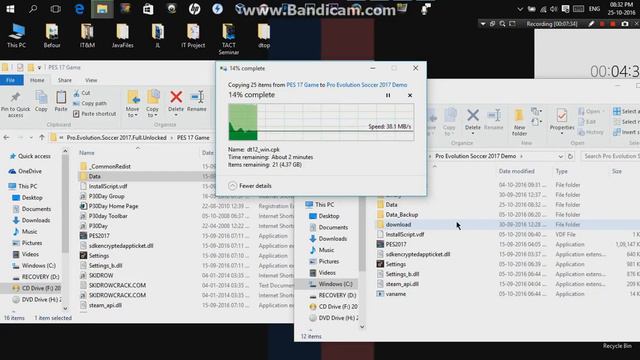Select Data_Backup folder in right window
640x360 pixels.
point(397,215)
